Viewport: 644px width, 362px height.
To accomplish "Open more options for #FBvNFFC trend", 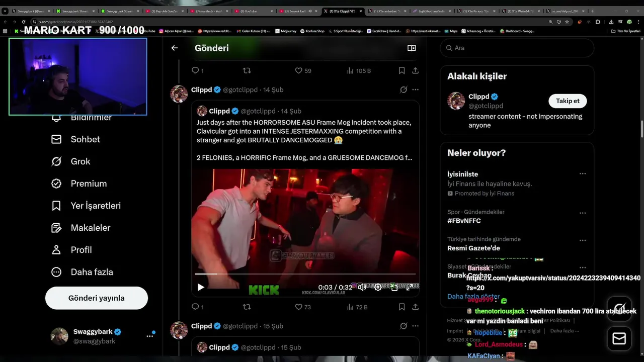I will pos(583,213).
